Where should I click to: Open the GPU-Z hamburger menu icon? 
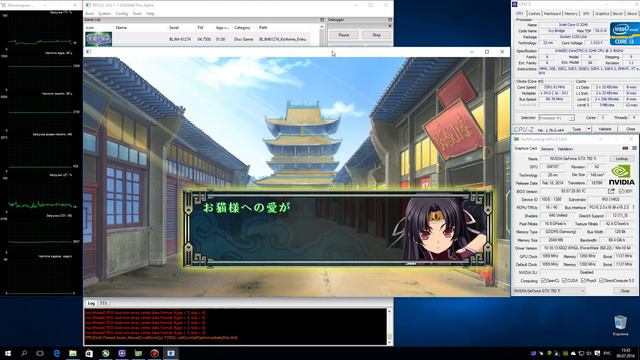tap(634, 148)
